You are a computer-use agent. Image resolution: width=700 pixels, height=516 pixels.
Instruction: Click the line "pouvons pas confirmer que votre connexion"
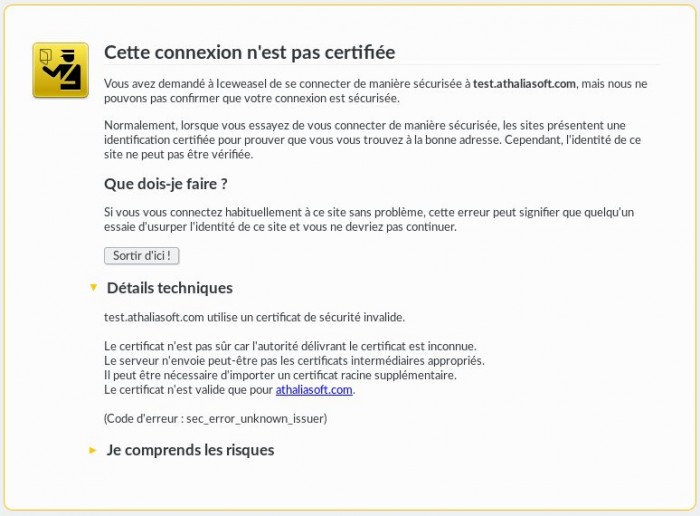point(252,98)
